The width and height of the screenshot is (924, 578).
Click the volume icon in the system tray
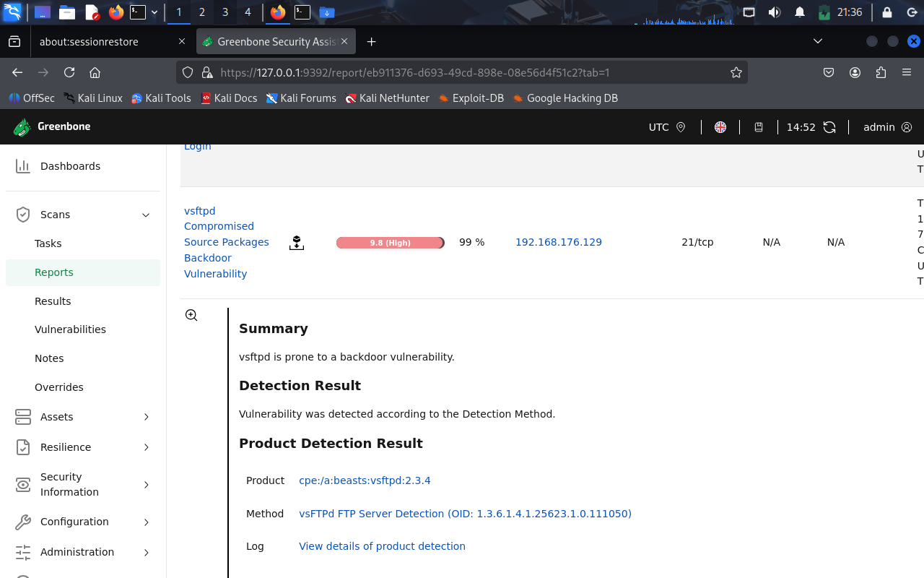(775, 12)
